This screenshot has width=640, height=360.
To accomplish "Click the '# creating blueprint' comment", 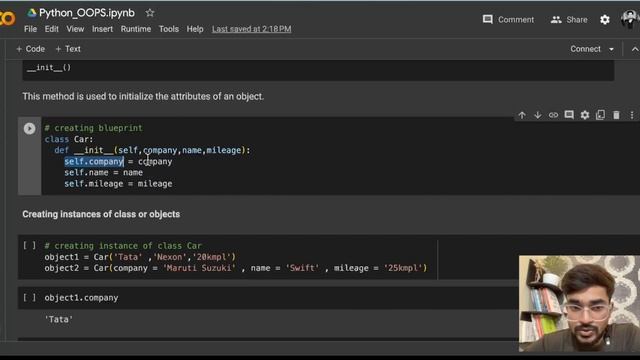I will coord(93,128).
